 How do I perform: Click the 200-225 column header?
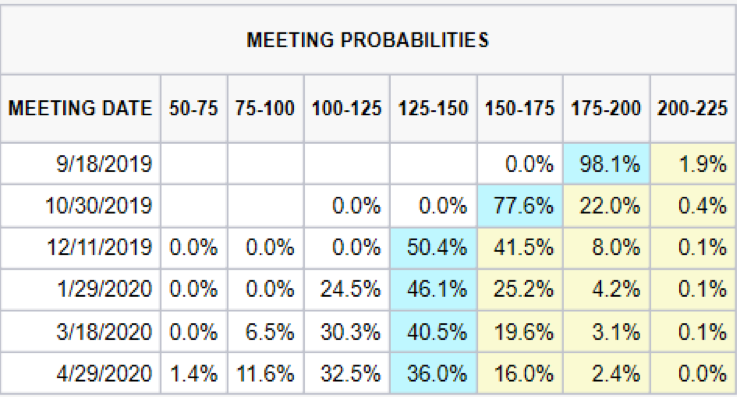pos(692,109)
